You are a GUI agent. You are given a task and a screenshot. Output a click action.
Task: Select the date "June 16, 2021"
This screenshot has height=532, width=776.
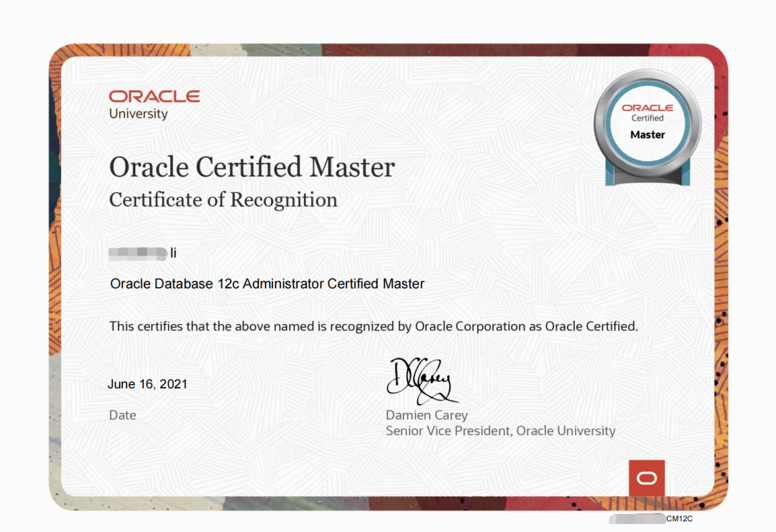pyautogui.click(x=147, y=384)
